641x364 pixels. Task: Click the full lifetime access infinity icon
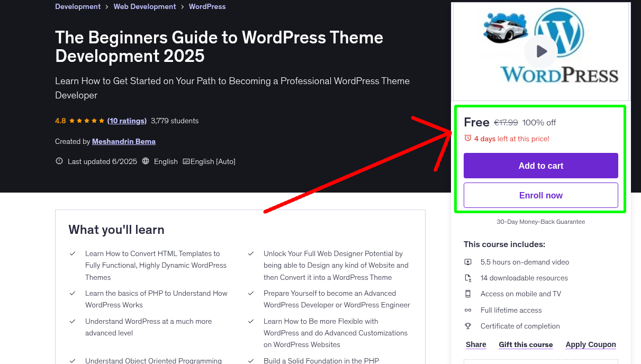pos(468,310)
